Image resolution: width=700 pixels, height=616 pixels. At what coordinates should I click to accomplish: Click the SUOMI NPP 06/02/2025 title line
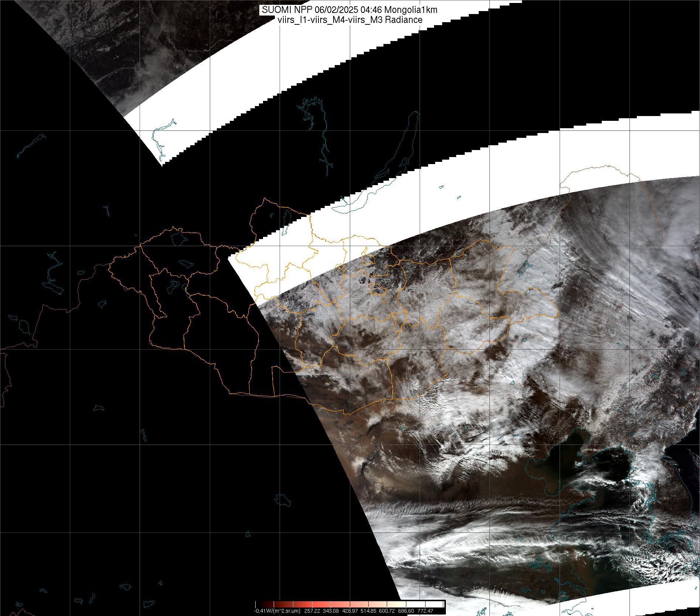click(349, 10)
